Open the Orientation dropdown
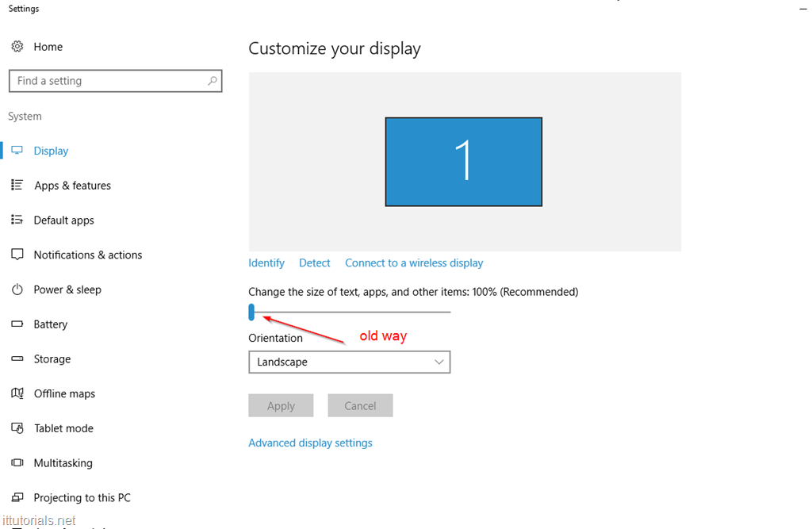Viewport: 812px width, 529px height. pos(439,362)
